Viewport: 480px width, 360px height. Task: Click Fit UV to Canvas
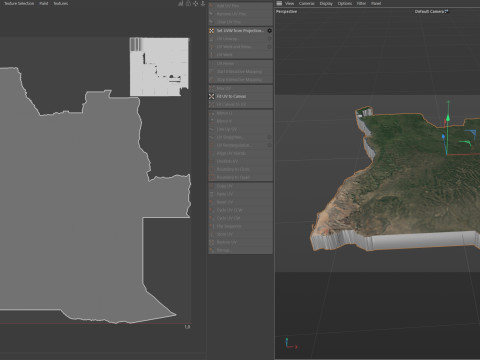click(x=240, y=96)
